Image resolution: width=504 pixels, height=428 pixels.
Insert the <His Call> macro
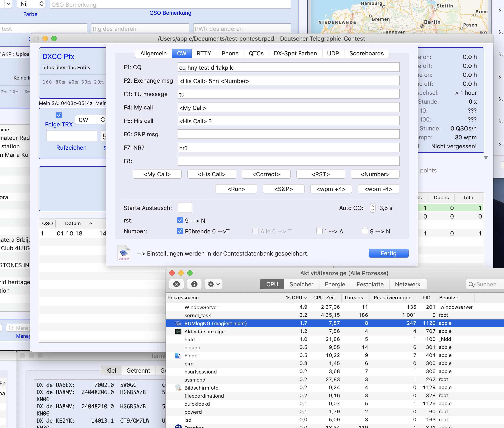(x=212, y=174)
